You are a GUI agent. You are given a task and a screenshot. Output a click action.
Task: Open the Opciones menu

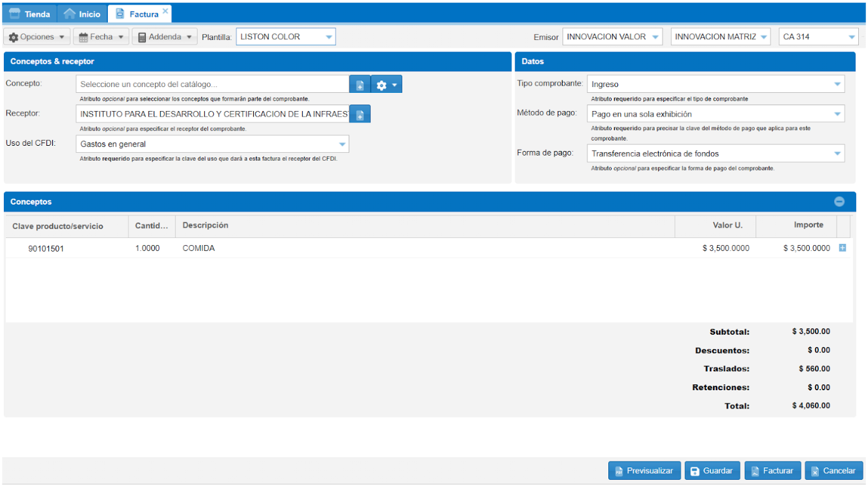37,37
